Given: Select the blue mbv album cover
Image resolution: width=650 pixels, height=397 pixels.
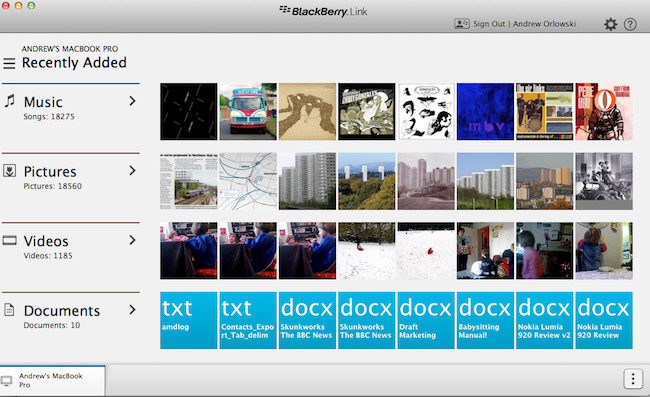Looking at the screenshot, I should tap(485, 111).
